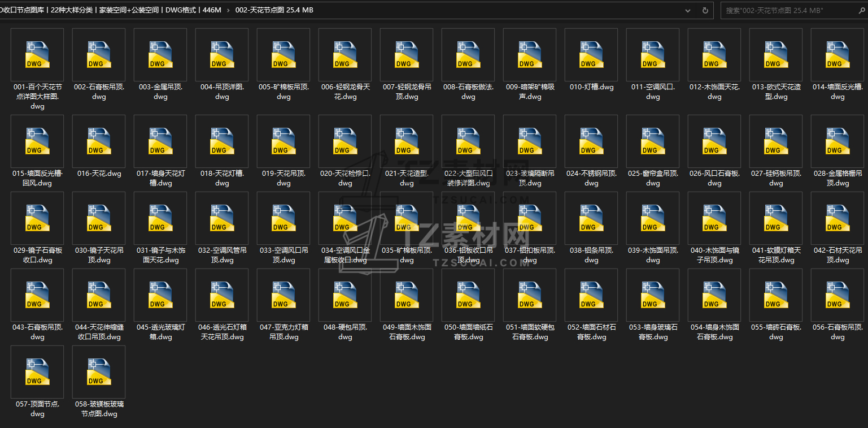Select the 014-墙面反光槽 DWG icon

coord(838,55)
